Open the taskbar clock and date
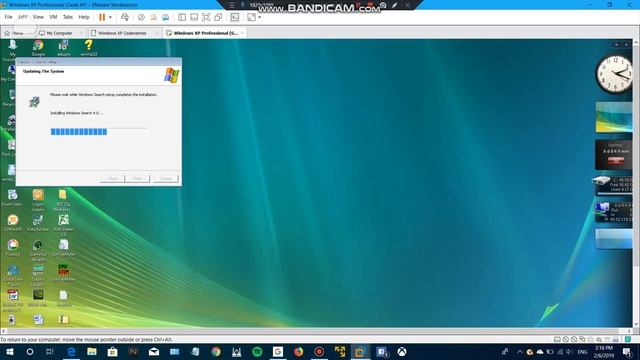 [604, 351]
